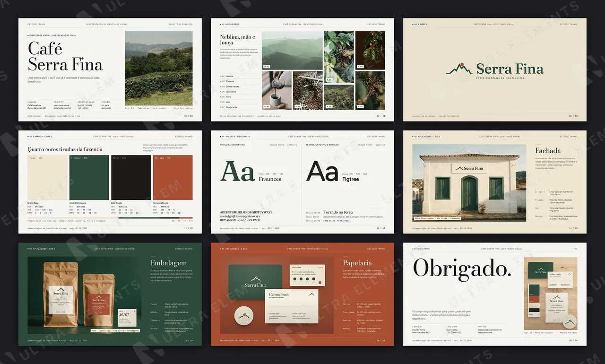605x364 pixels.
Task: Select the coffee pouring into cup photo
Action: click(x=276, y=91)
